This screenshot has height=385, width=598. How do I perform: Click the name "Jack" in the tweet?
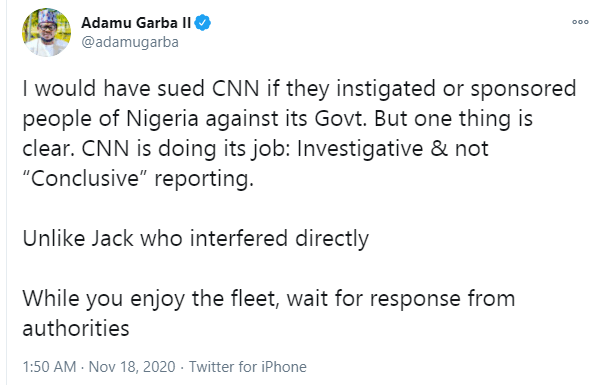tap(112, 238)
